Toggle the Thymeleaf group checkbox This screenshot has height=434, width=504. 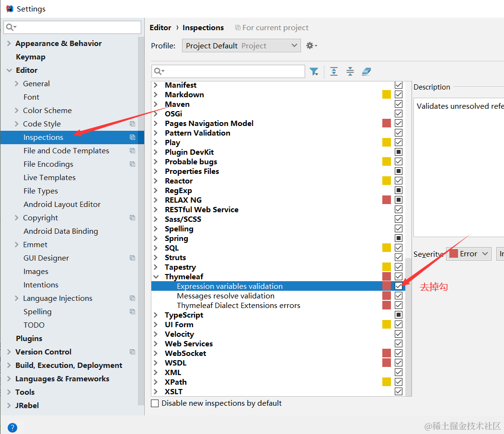click(x=399, y=276)
